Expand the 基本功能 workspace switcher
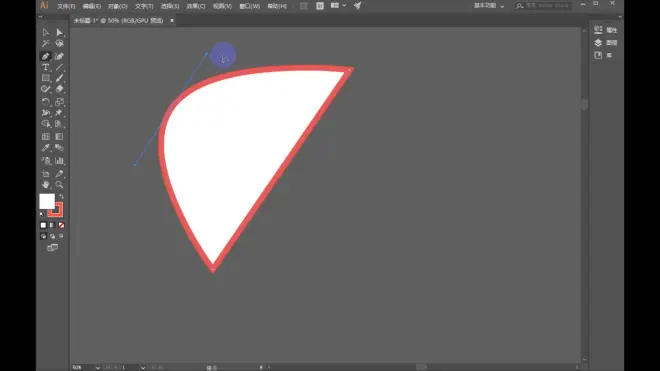Image resolution: width=660 pixels, height=371 pixels. pos(489,6)
